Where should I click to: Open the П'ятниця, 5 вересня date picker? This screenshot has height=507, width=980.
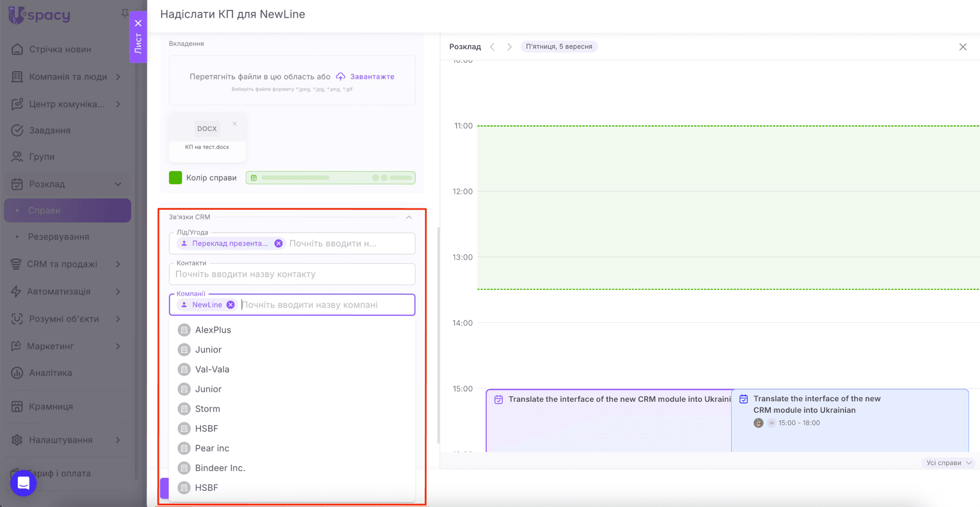click(x=559, y=47)
